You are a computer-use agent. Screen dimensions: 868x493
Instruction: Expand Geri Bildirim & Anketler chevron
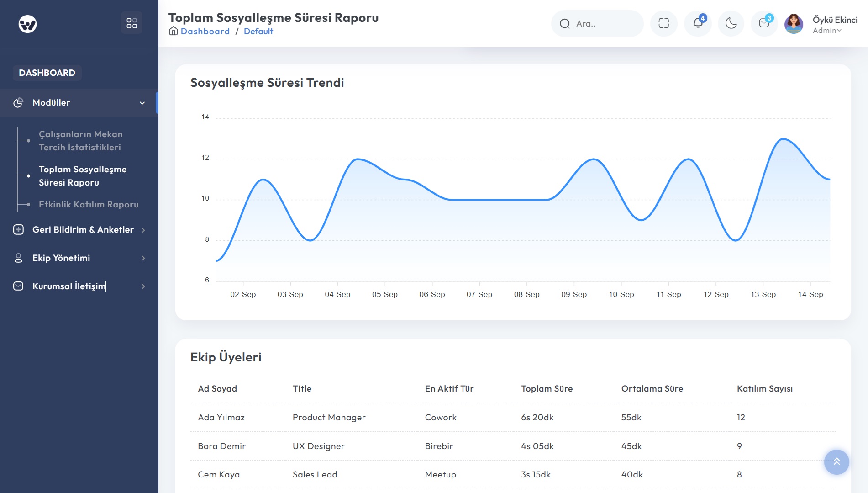[x=143, y=230]
